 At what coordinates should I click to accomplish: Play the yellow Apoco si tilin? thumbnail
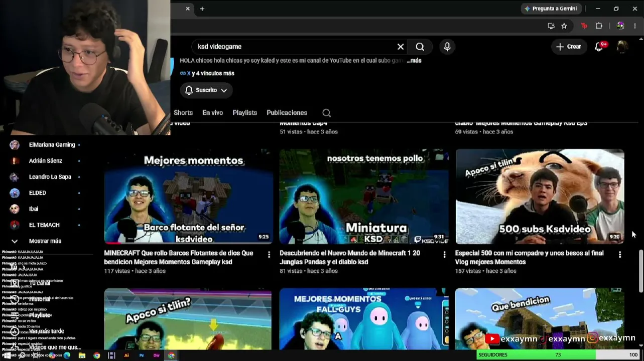pos(188,319)
